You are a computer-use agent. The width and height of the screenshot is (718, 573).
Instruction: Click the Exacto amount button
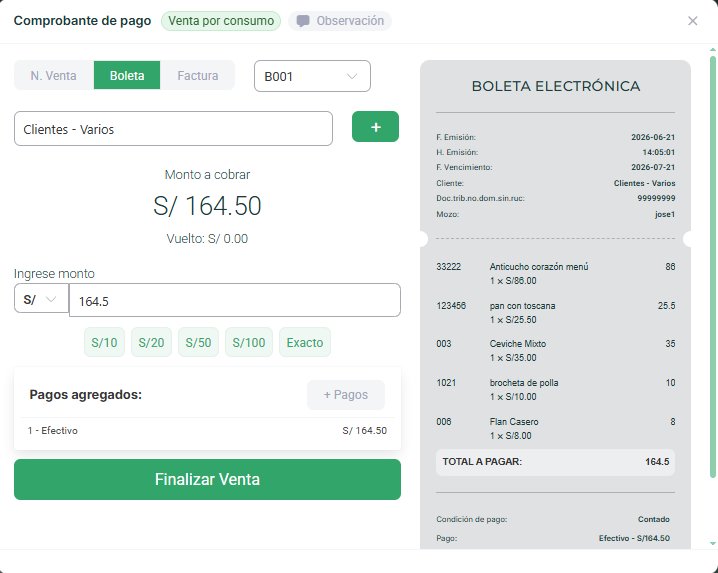[x=305, y=342]
